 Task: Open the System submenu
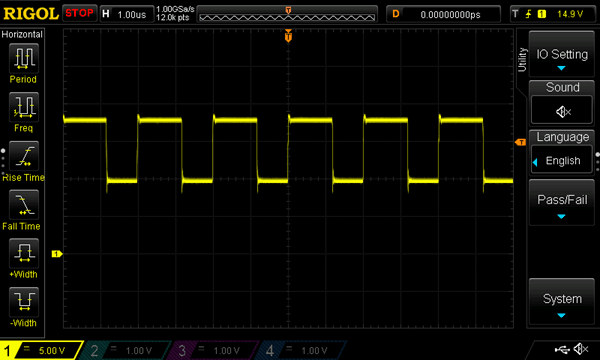tap(562, 301)
